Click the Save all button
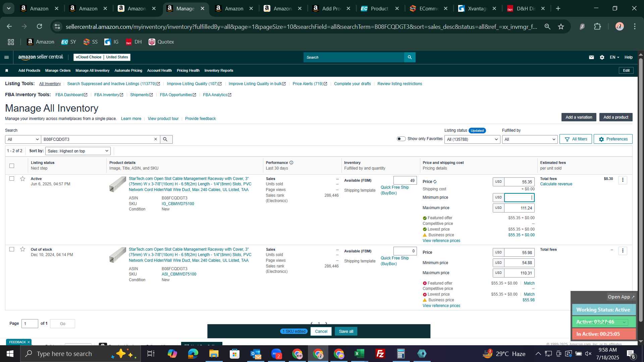Screen dimensions: 644x362 point(346,331)
